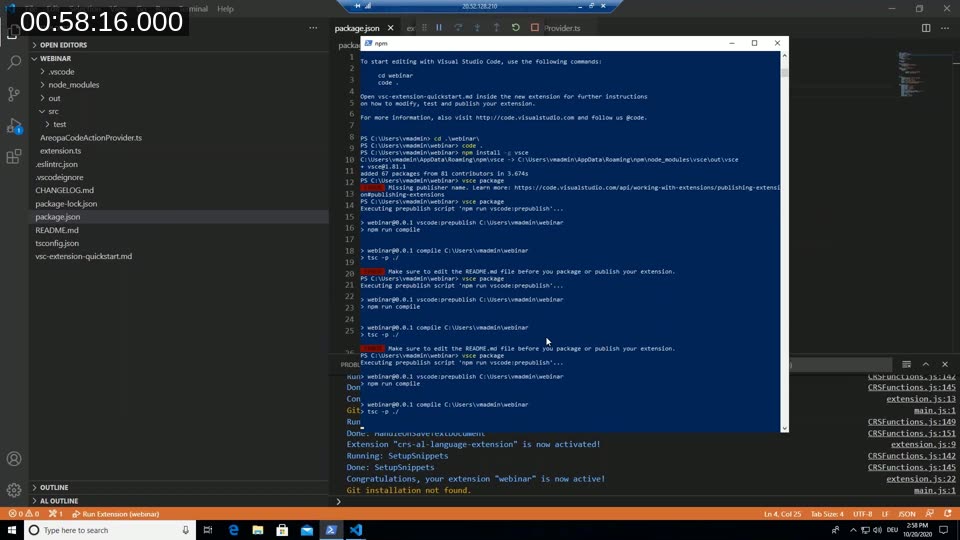Switch to the package.json editor tab

click(357, 28)
